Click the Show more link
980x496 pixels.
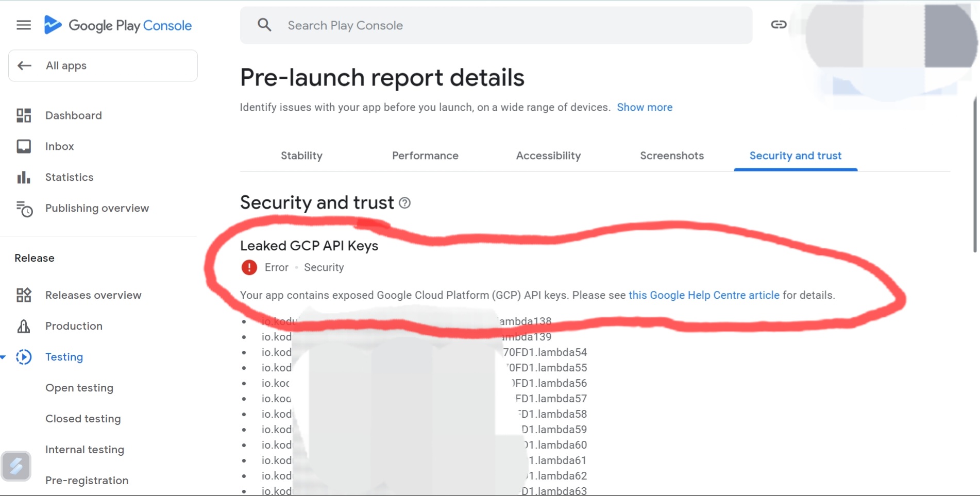click(645, 107)
